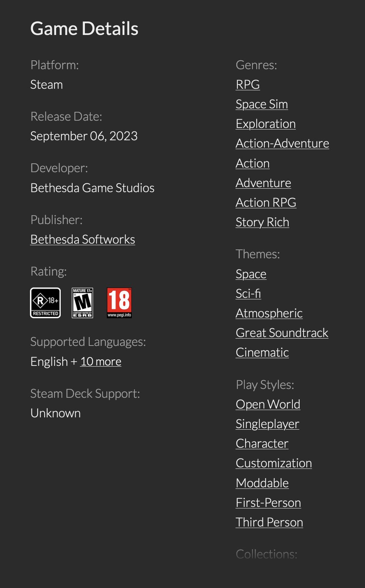Select the Space Sim genre
The height and width of the screenshot is (588, 365).
point(262,104)
